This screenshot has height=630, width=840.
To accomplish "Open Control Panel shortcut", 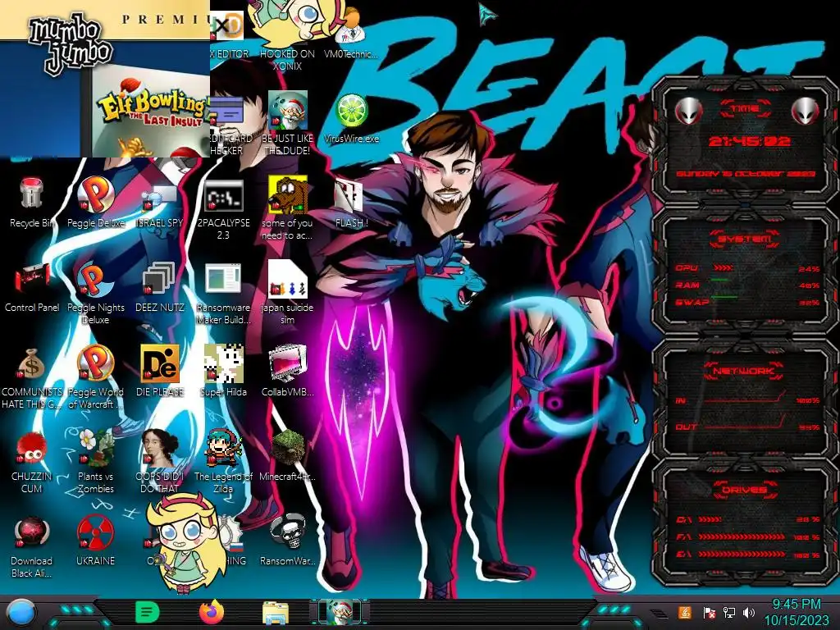I will coord(32,287).
